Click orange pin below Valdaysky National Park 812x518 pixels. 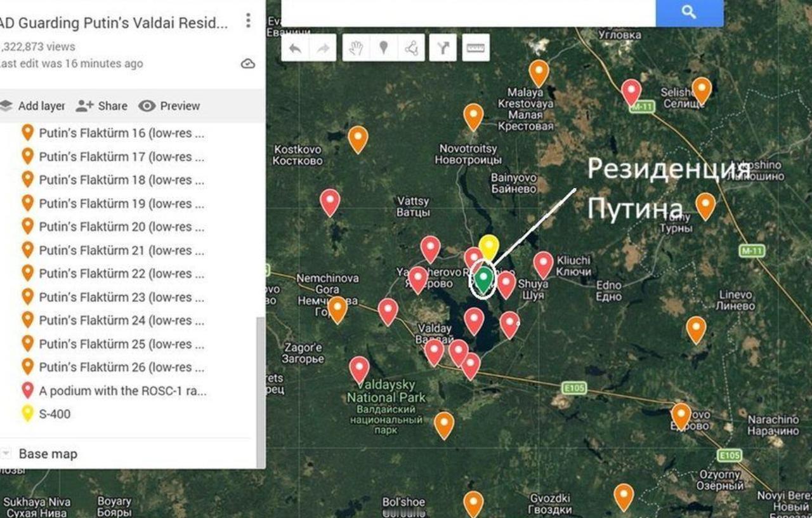click(444, 425)
